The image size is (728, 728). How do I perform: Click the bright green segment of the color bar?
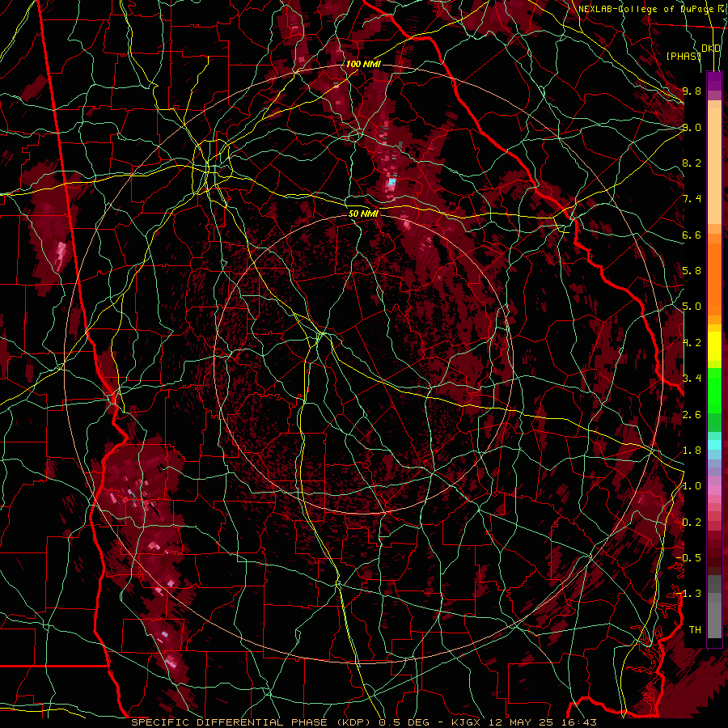[714, 390]
